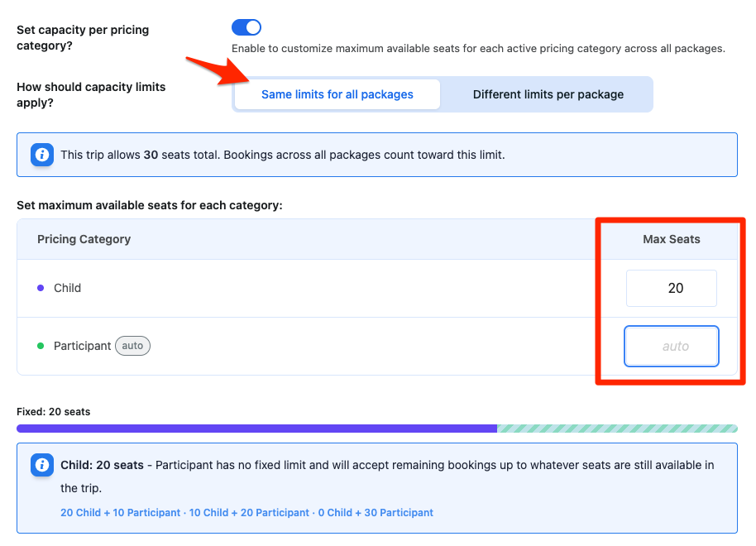Screen dimensions: 756x546
Task: Click the Fixed: 20 seats label
Action: [x=54, y=411]
